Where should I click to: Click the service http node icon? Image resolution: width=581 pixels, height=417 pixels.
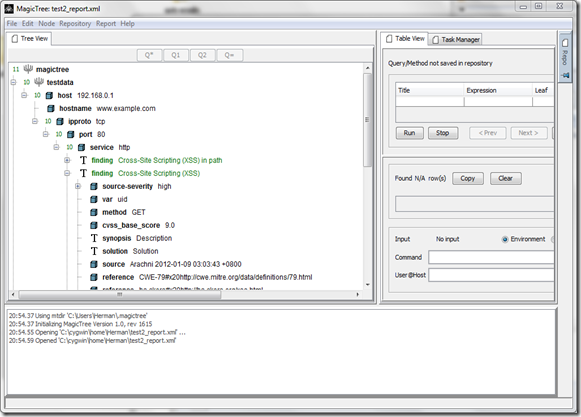pyautogui.click(x=82, y=147)
